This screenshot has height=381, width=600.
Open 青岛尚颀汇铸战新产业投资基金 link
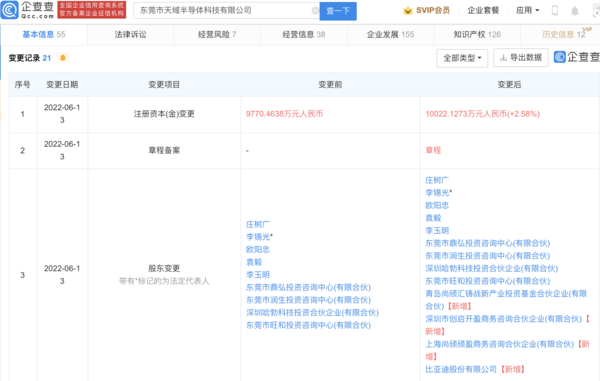click(x=506, y=300)
